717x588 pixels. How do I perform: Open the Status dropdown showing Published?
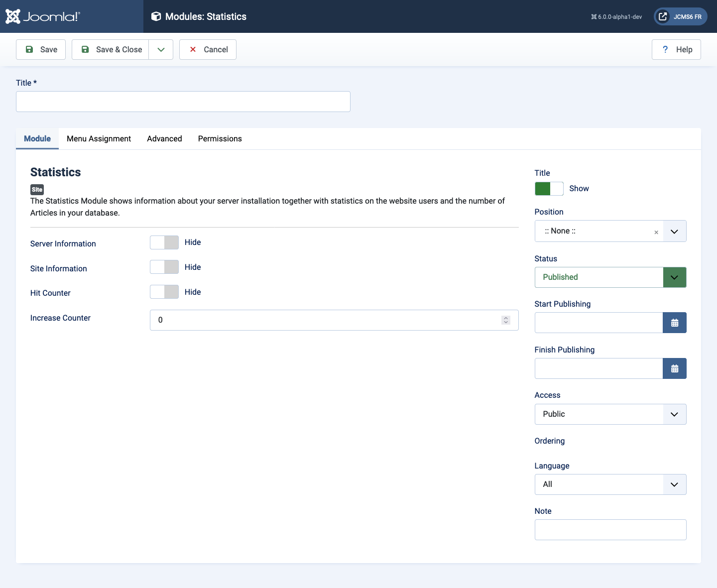tap(610, 277)
